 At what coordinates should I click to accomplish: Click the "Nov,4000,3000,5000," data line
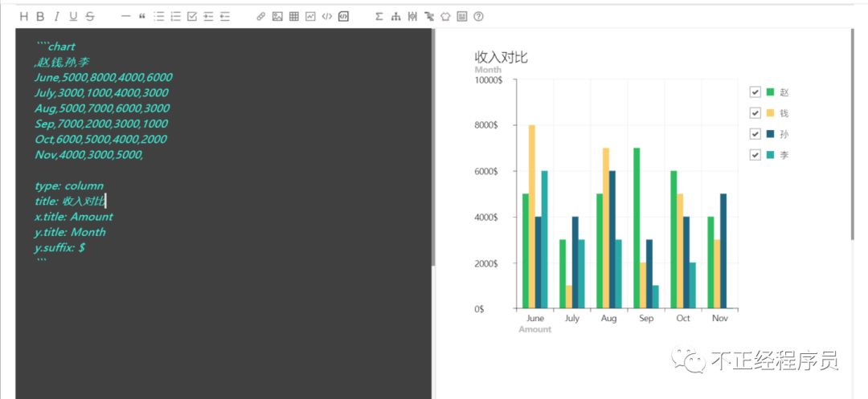pyautogui.click(x=89, y=155)
